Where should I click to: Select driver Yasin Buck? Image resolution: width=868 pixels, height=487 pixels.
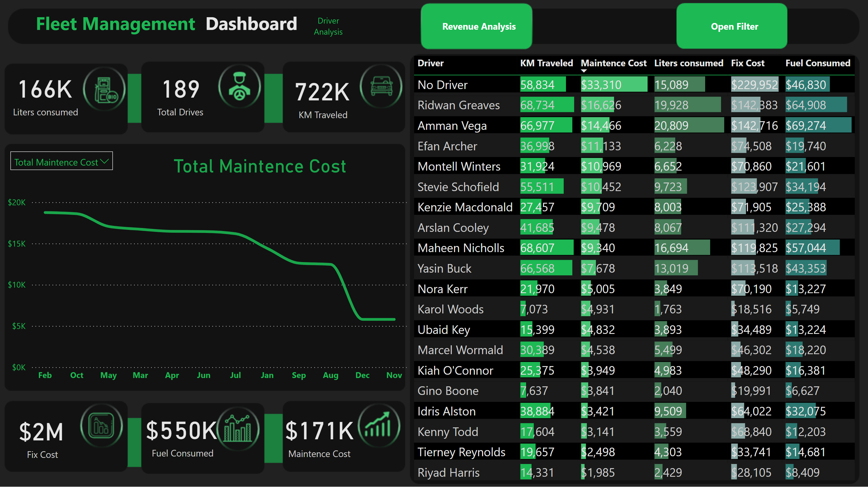point(445,269)
